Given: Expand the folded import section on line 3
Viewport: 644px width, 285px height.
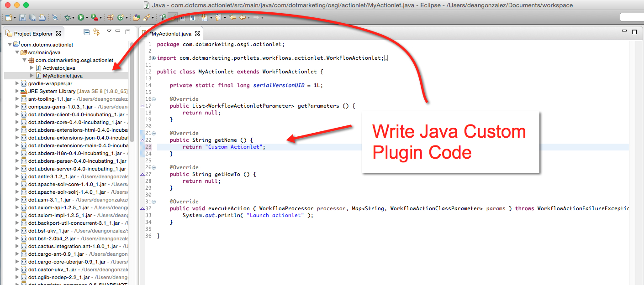Looking at the screenshot, I should [x=153, y=58].
